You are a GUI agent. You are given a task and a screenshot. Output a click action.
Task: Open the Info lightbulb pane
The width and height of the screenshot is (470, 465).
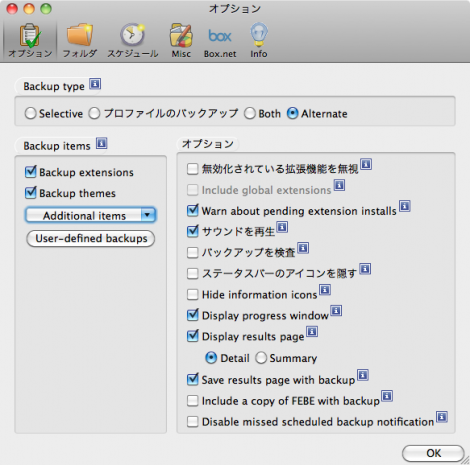click(x=259, y=40)
